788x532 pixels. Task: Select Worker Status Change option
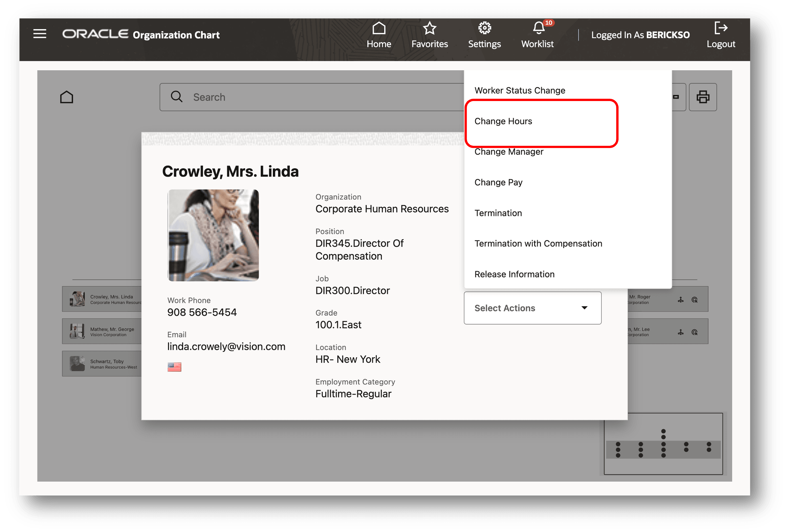520,91
